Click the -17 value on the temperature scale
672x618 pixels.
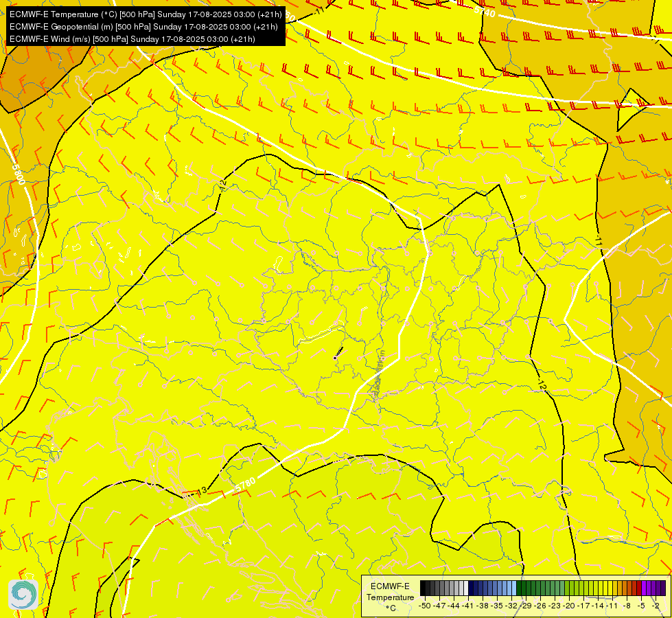583,606
